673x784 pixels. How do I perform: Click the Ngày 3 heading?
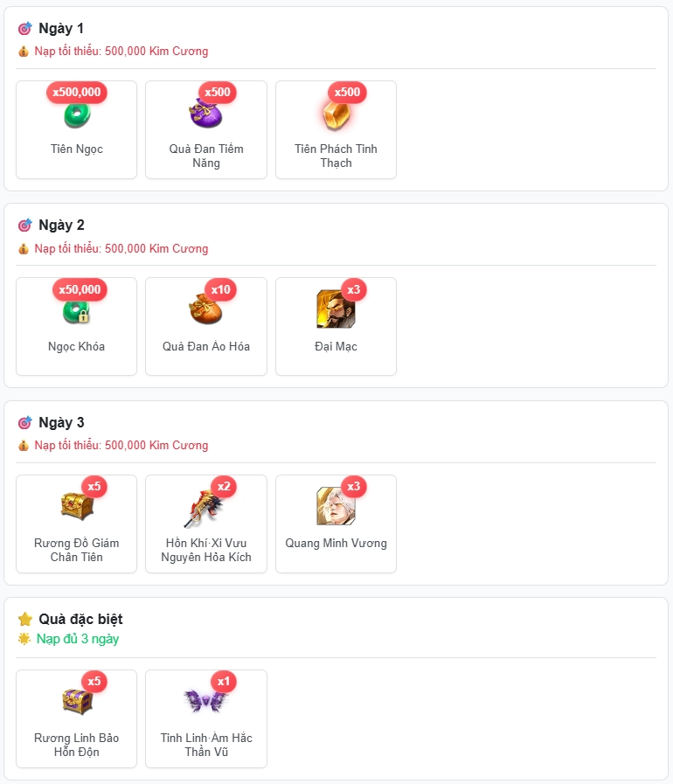click(x=61, y=422)
